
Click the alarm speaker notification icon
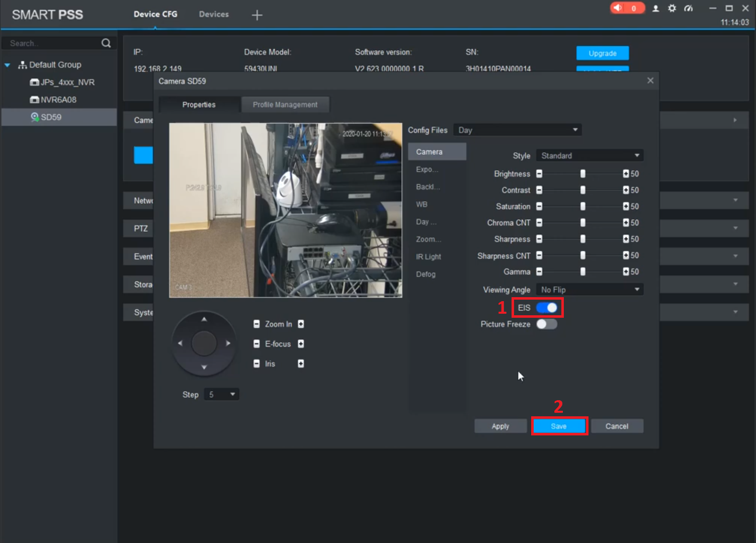point(618,8)
